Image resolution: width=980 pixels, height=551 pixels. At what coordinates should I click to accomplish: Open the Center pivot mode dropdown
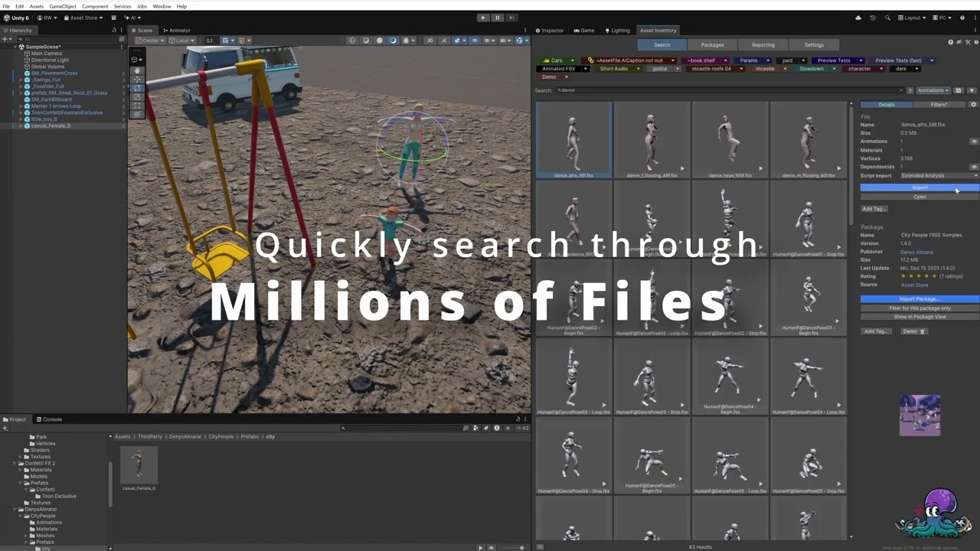pos(150,41)
